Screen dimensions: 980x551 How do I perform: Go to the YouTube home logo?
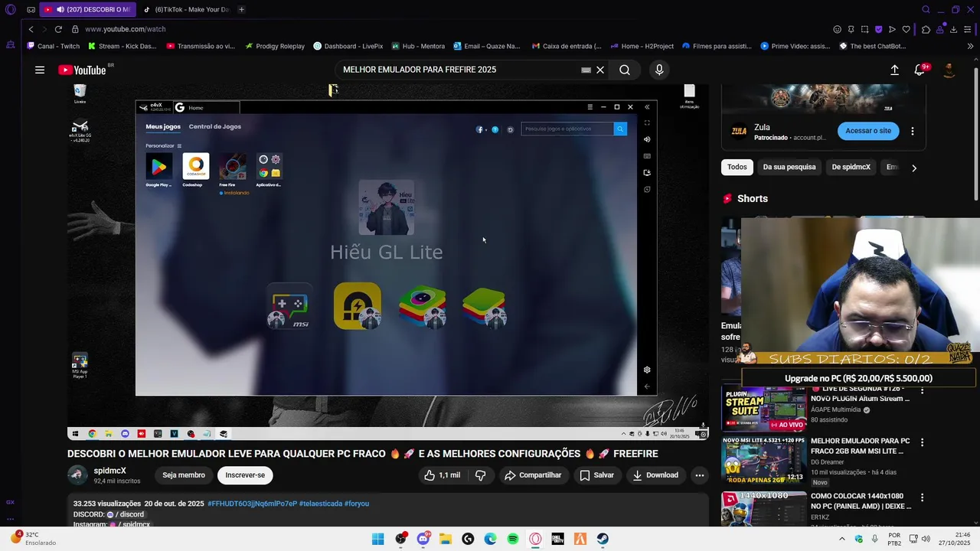[82, 70]
